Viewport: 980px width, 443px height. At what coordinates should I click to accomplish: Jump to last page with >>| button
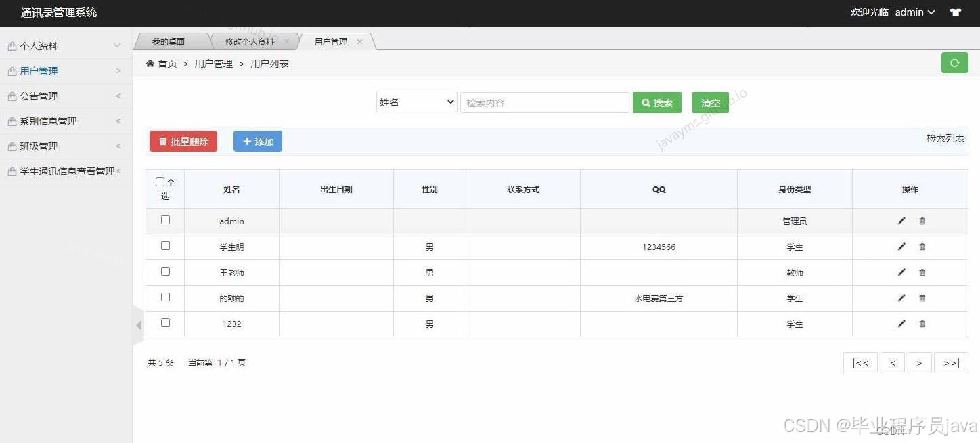[951, 363]
